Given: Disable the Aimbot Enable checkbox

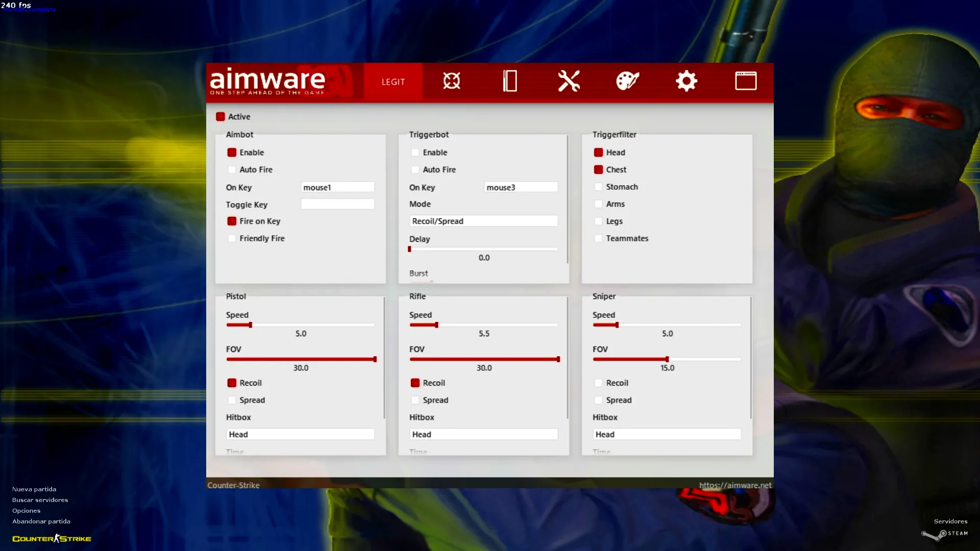Looking at the screenshot, I should 232,153.
